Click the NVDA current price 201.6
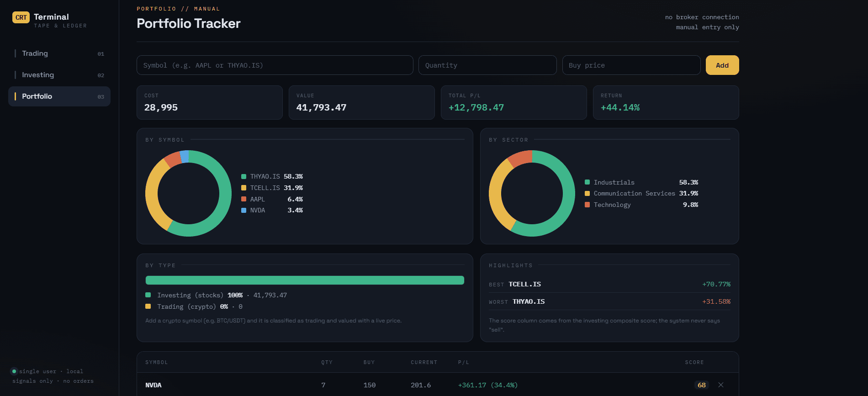Image resolution: width=868 pixels, height=396 pixels. 421,385
